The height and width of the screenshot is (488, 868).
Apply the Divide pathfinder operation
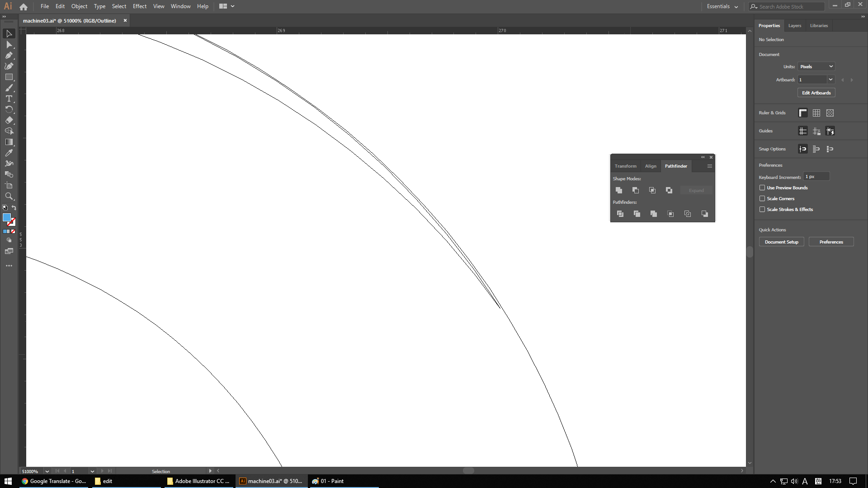[x=620, y=214]
